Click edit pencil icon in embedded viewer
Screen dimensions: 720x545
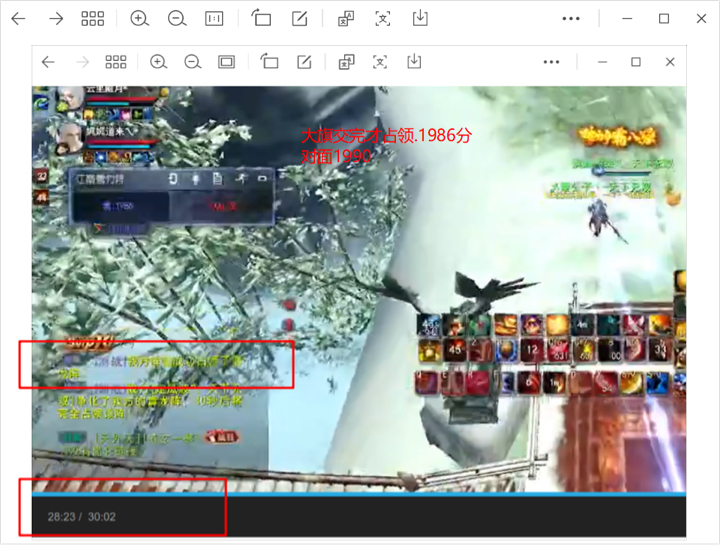(304, 62)
